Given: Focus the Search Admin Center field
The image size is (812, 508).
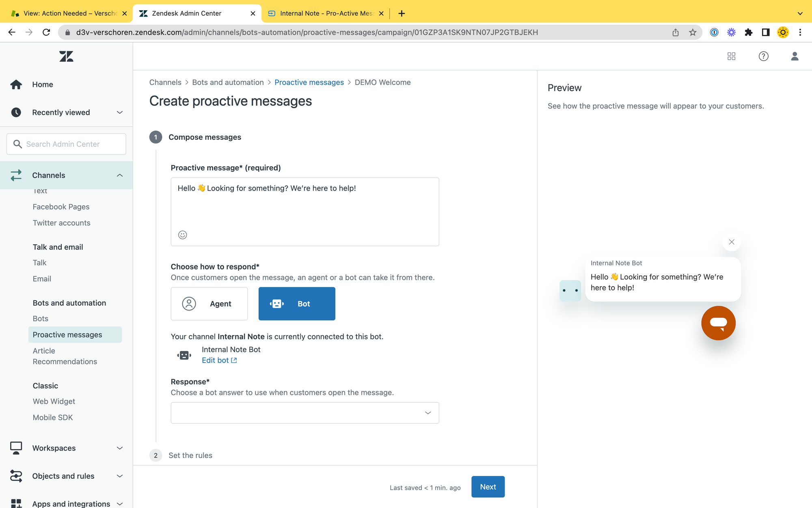Looking at the screenshot, I should 66,144.
